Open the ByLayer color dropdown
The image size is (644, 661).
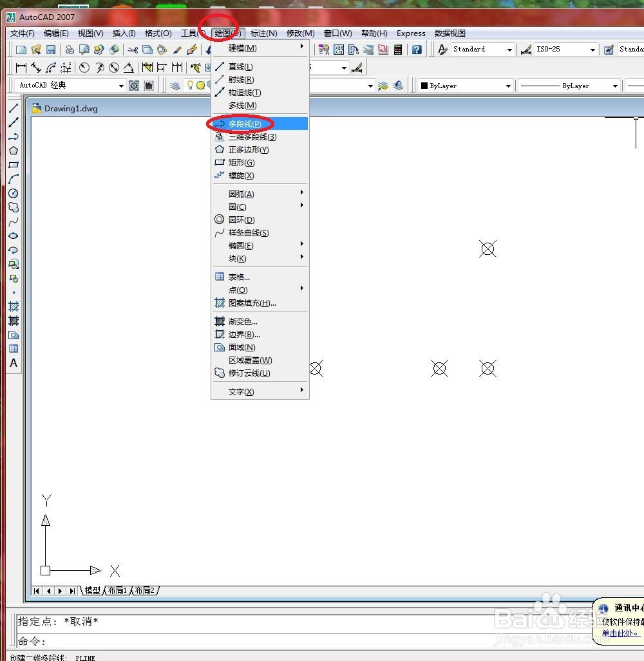[508, 86]
